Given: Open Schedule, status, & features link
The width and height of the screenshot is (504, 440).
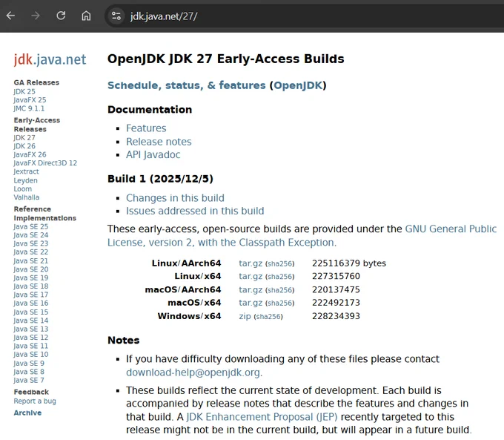Looking at the screenshot, I should pyautogui.click(x=187, y=85).
